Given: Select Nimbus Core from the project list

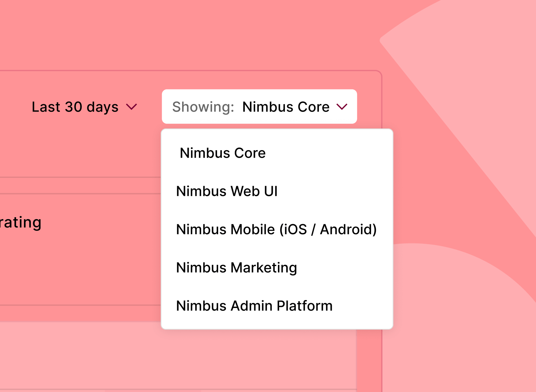Looking at the screenshot, I should (222, 153).
